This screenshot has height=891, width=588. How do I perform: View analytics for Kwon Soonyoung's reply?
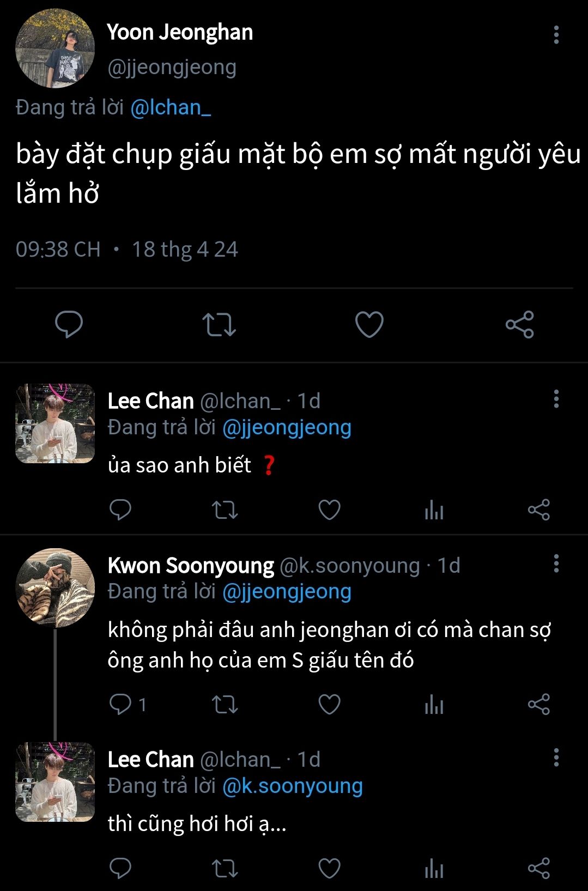click(x=434, y=705)
